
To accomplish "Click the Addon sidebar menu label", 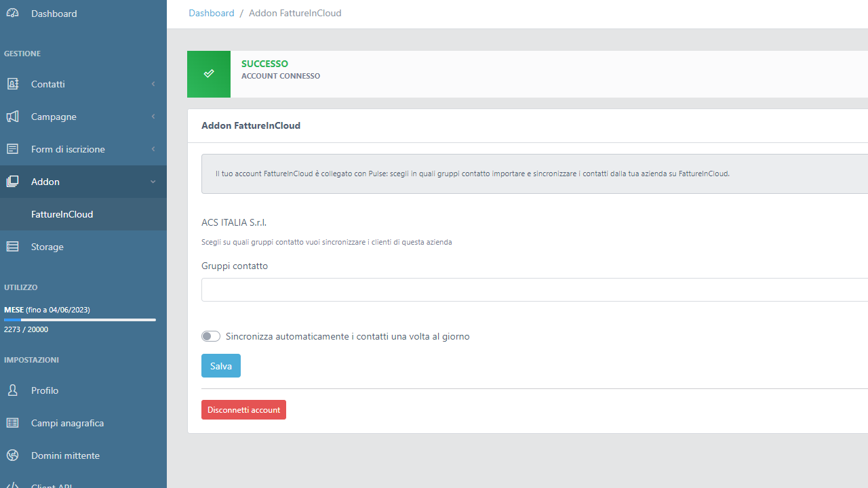I will click(45, 182).
